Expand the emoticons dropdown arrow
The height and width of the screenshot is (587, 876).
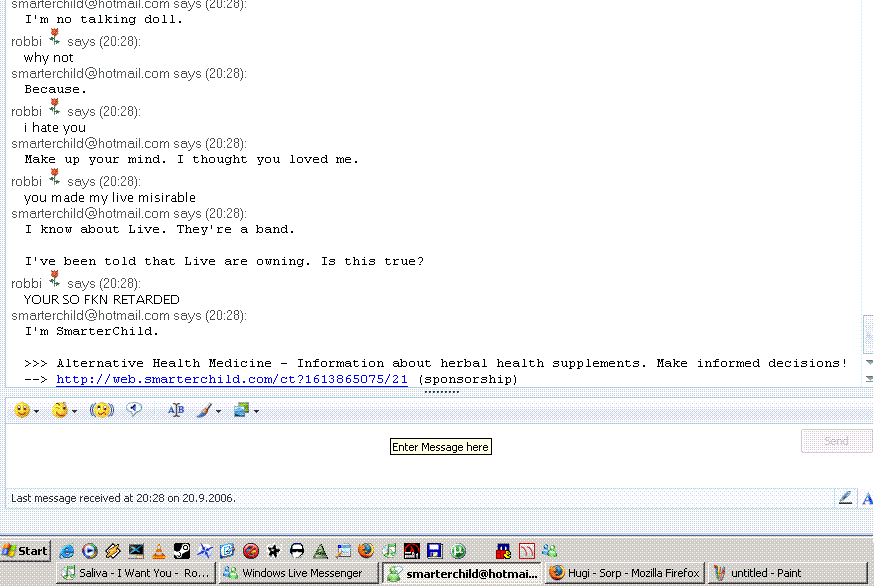pyautogui.click(x=36, y=412)
